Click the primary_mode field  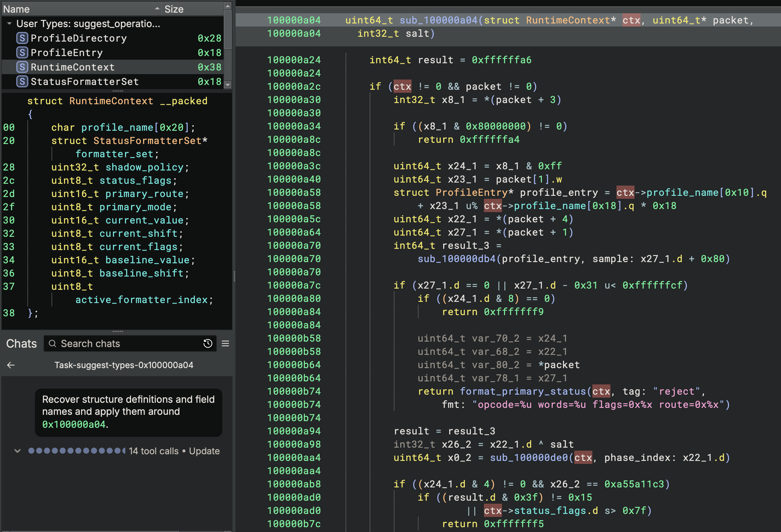135,207
